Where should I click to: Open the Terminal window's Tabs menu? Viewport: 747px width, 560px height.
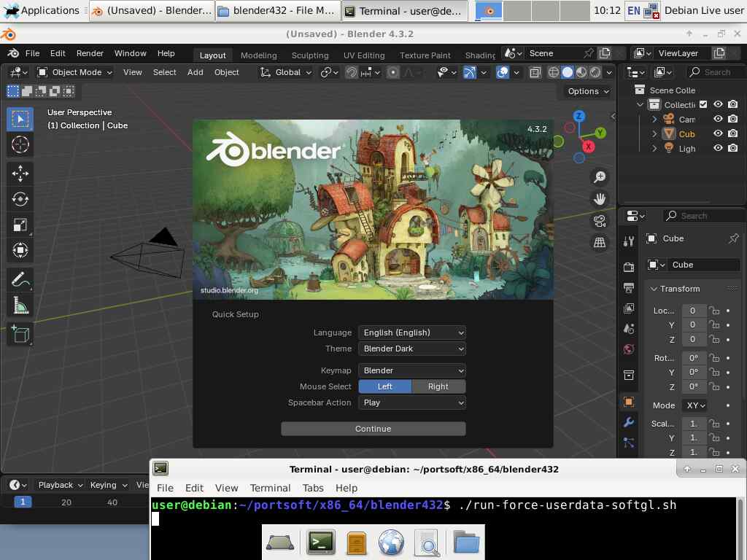coord(313,488)
